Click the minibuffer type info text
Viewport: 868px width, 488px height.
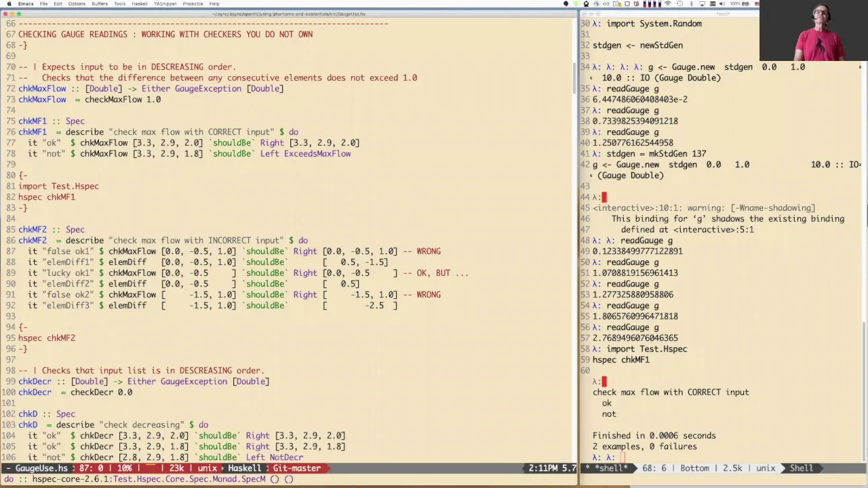pos(149,479)
